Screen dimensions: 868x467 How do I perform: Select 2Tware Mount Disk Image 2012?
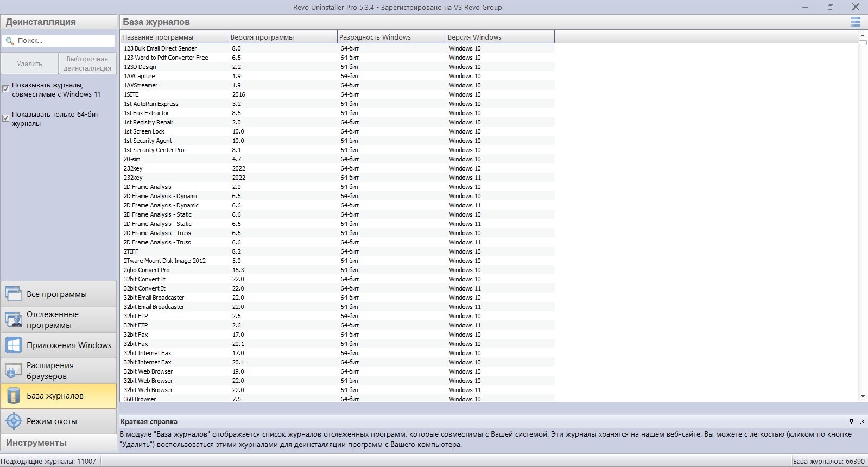[x=337, y=261]
